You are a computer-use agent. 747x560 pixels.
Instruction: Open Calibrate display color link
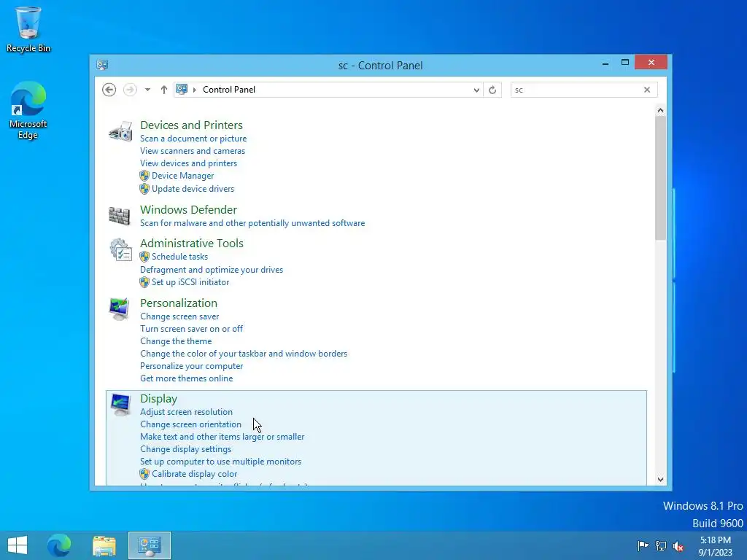coord(194,474)
